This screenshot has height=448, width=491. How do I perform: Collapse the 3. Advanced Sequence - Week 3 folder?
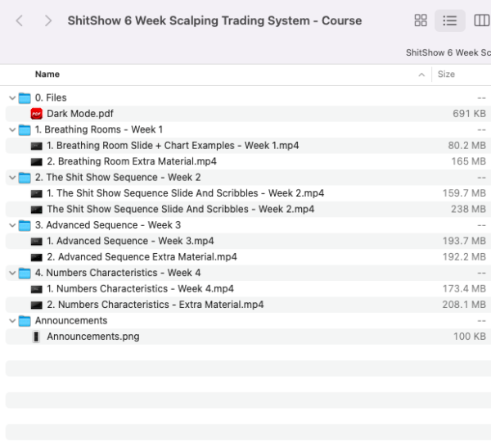click(11, 225)
